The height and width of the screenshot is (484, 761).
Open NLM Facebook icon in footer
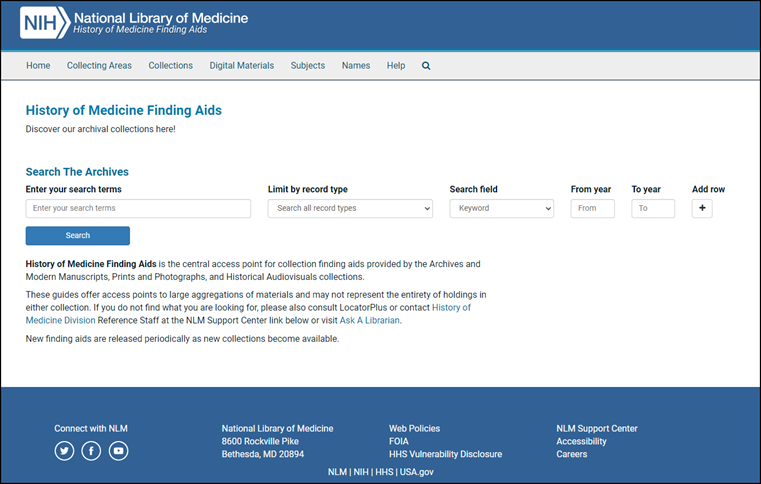click(x=91, y=451)
